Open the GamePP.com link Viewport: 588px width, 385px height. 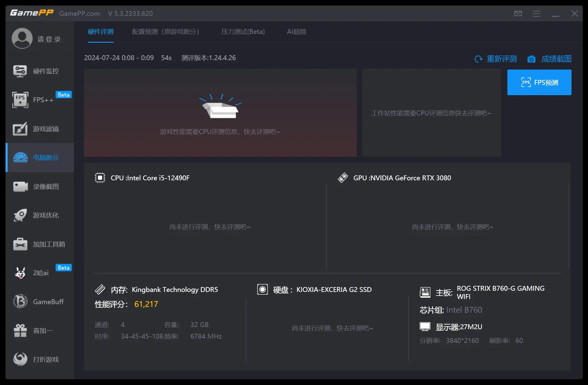point(80,13)
